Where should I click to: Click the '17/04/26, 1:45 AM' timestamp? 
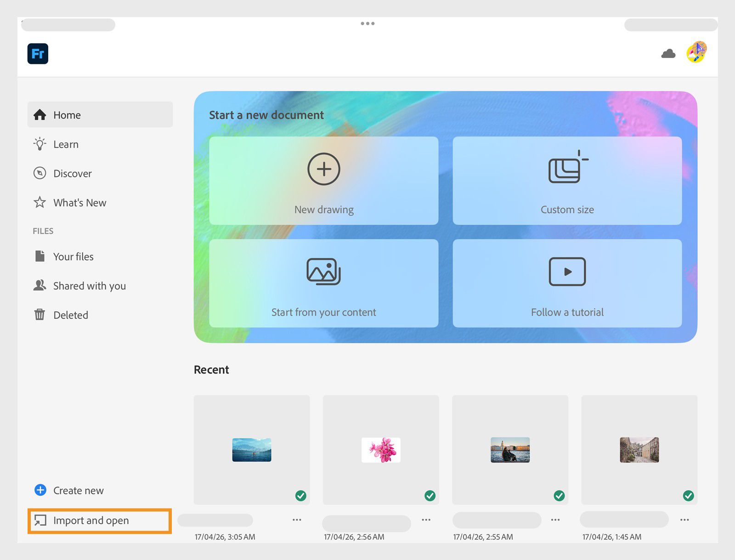(x=612, y=537)
